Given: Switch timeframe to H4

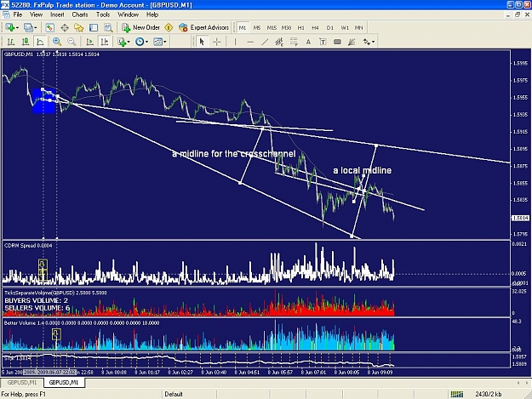Looking at the screenshot, I should pyautogui.click(x=315, y=28).
